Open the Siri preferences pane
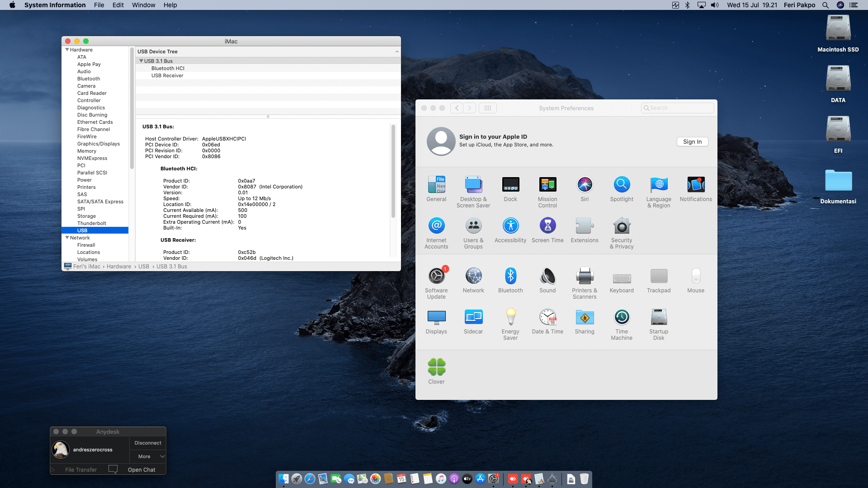This screenshot has height=488, width=868. tap(585, 188)
